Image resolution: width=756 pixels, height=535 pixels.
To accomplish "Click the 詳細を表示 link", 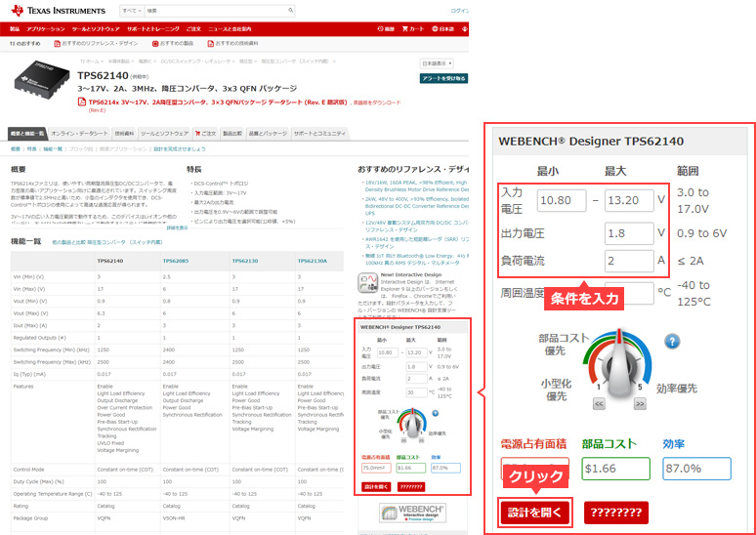I will 177,227.
